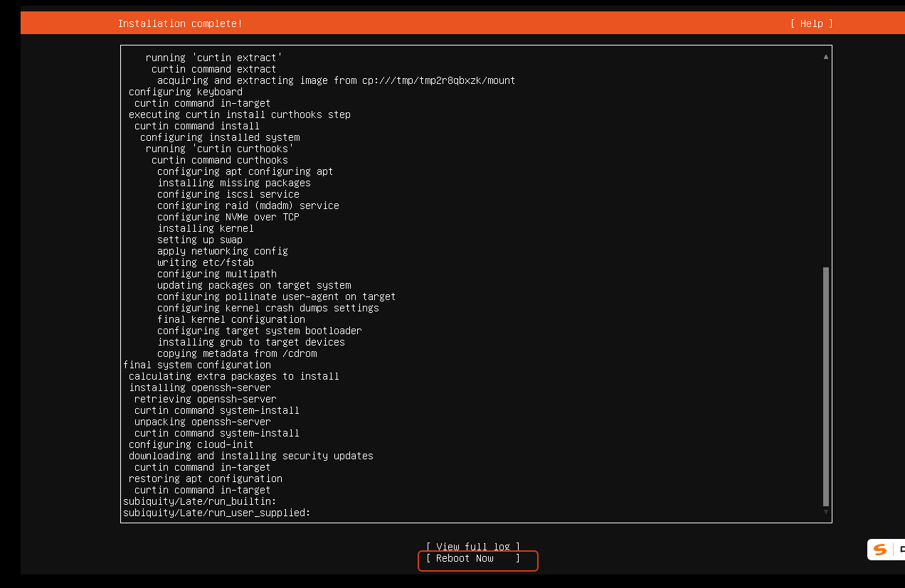905x588 pixels.
Task: Click the "configuring cloud-init" line
Action: click(191, 444)
